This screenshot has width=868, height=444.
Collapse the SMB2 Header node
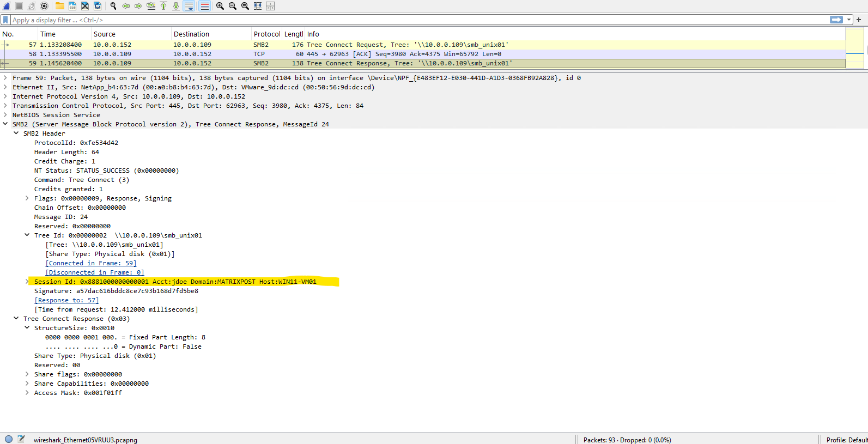click(x=16, y=133)
